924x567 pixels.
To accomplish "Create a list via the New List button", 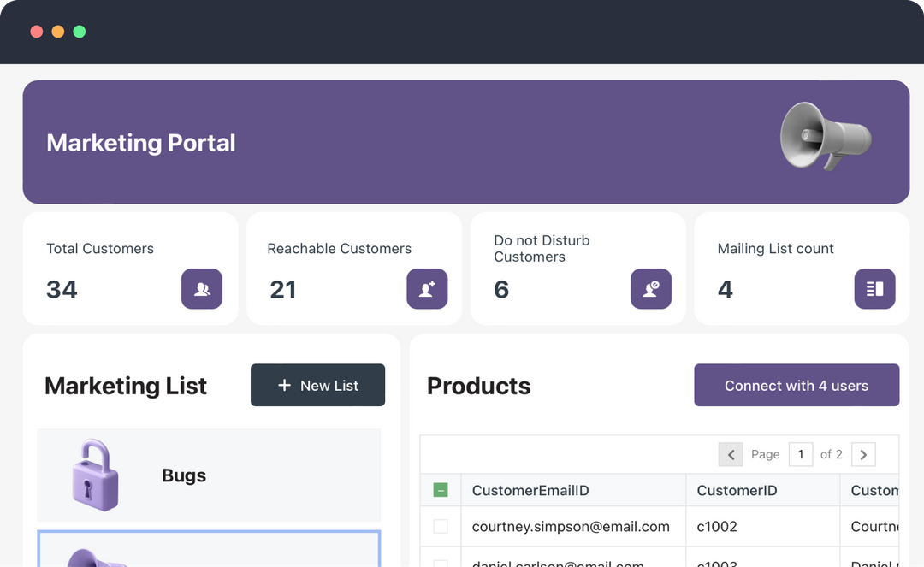I will (317, 385).
